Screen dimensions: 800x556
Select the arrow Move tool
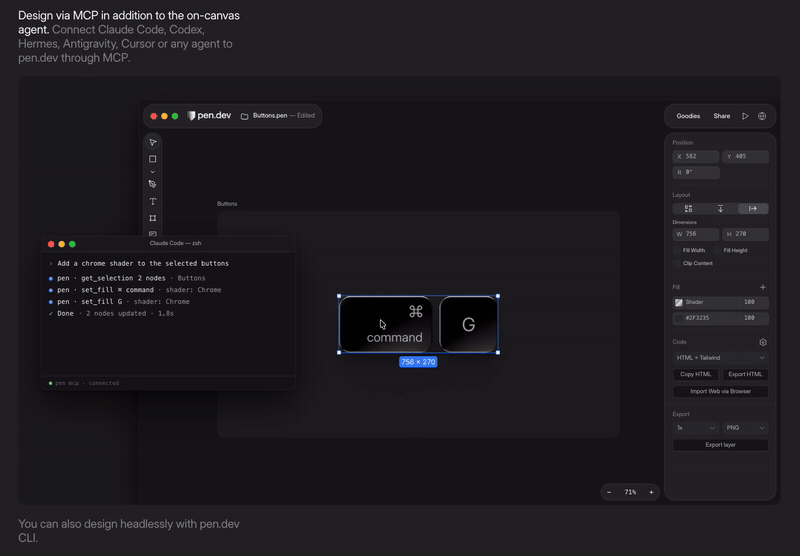click(x=153, y=142)
